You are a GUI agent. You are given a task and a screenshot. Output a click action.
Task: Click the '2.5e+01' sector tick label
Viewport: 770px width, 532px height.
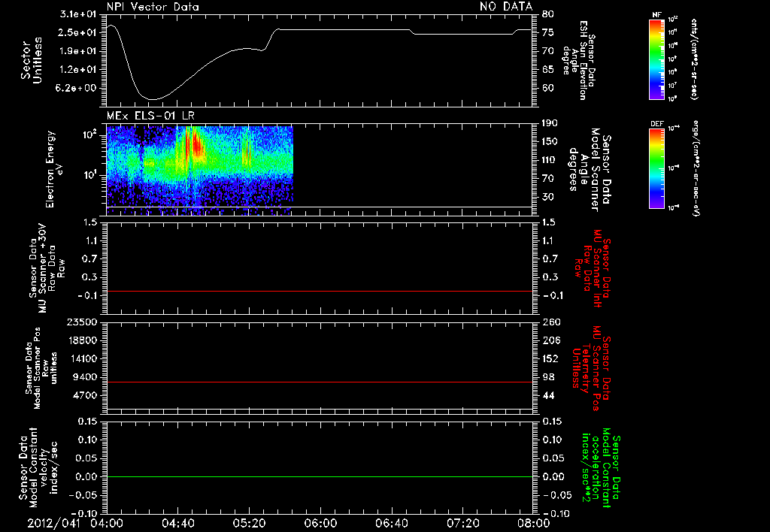coord(77,32)
